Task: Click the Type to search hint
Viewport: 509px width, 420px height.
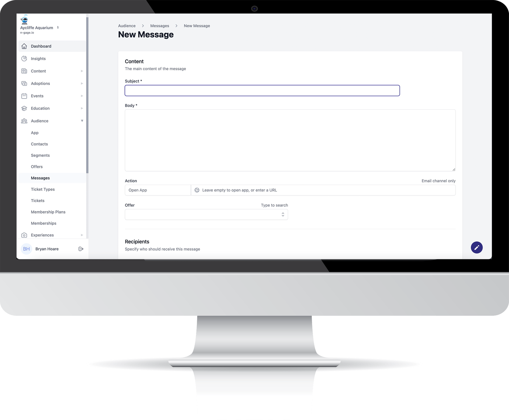Action: tap(274, 205)
